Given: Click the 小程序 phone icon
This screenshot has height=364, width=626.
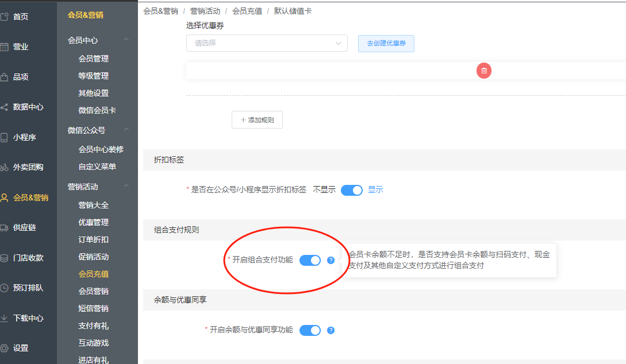Looking at the screenshot, I should pyautogui.click(x=5, y=137).
